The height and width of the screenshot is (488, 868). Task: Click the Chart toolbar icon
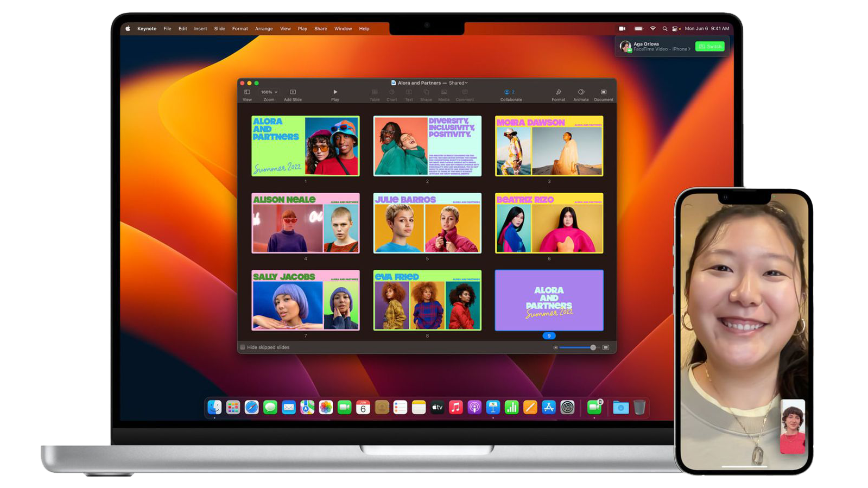pyautogui.click(x=391, y=92)
